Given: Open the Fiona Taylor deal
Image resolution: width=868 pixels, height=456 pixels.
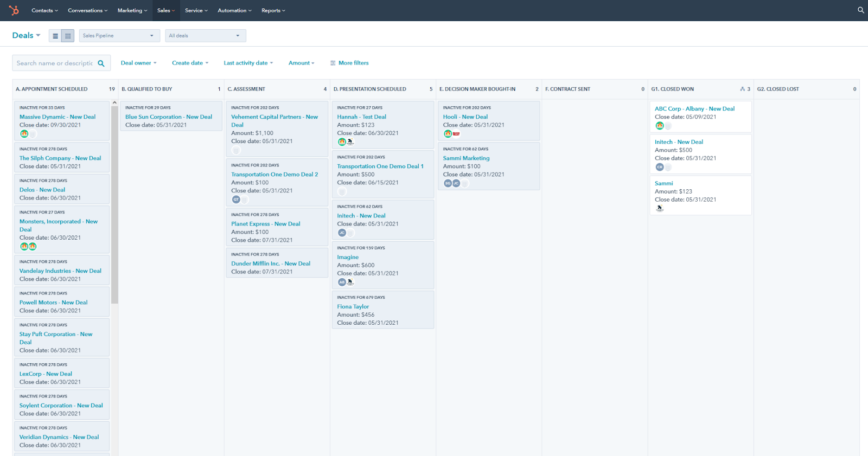Looking at the screenshot, I should pos(353,307).
